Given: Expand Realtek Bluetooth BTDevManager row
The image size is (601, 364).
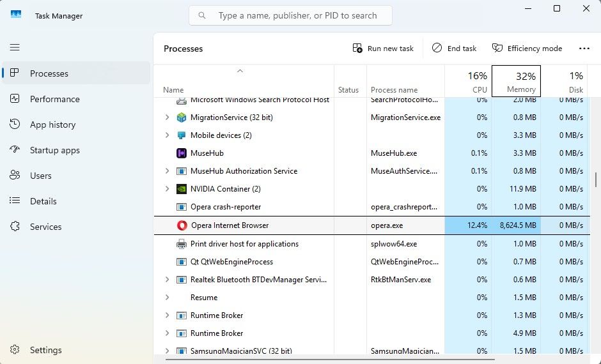Looking at the screenshot, I should tap(167, 280).
